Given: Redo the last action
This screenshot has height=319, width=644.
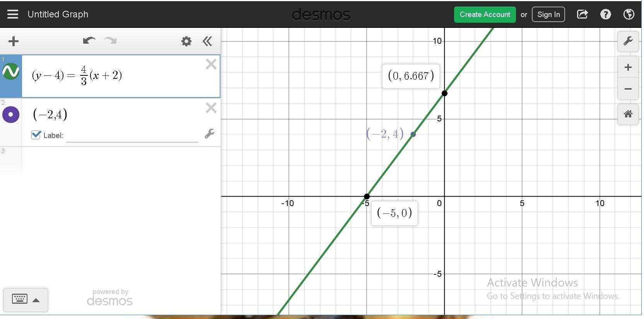Looking at the screenshot, I should [x=111, y=41].
